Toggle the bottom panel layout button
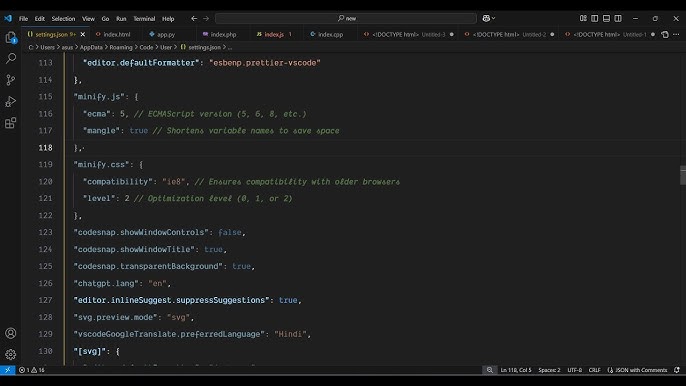 606,18
